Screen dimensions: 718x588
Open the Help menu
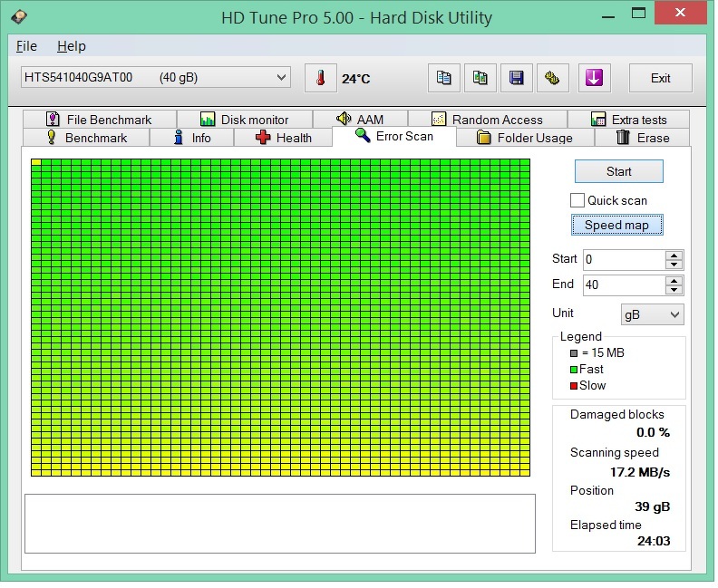[72, 46]
